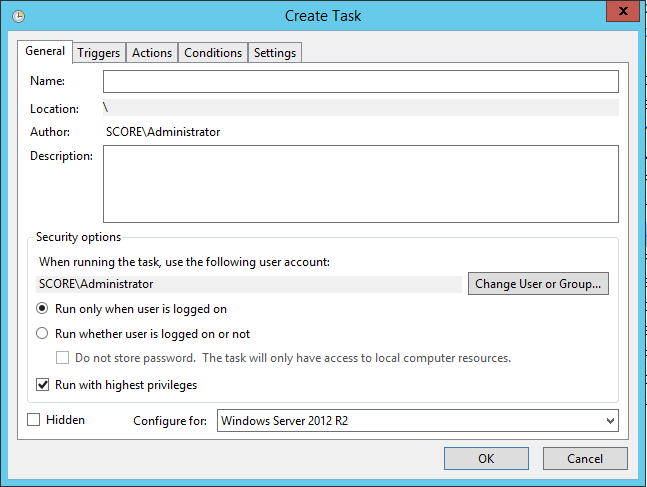This screenshot has width=647, height=487.
Task: Enable the Hidden checkbox
Action: [x=35, y=420]
